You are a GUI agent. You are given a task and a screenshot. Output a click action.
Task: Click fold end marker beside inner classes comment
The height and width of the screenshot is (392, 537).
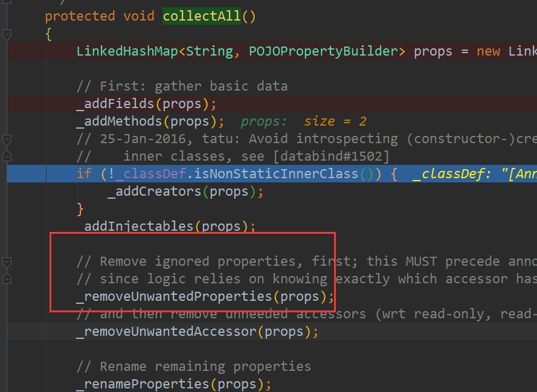(7, 157)
